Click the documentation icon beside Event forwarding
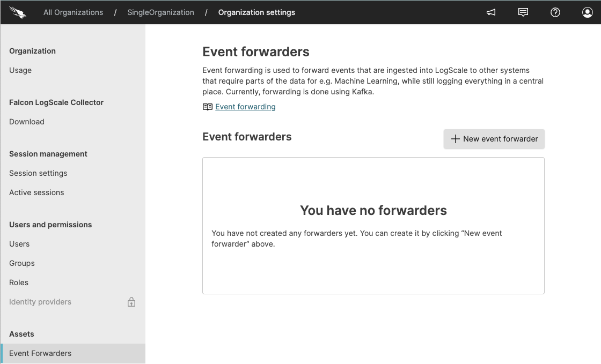This screenshot has height=364, width=601. [x=207, y=107]
